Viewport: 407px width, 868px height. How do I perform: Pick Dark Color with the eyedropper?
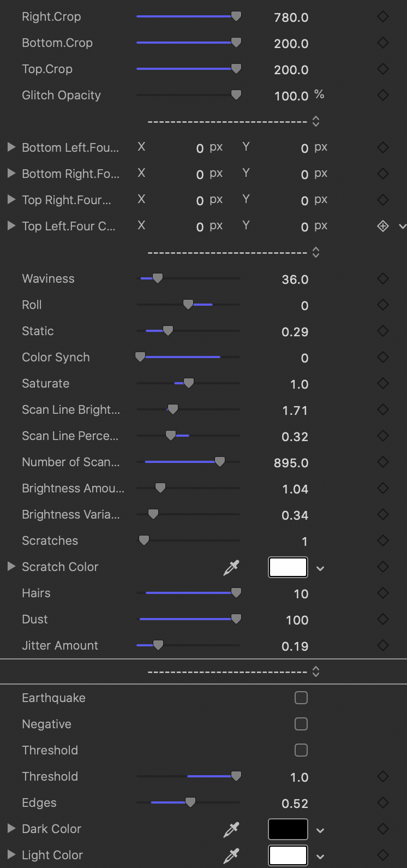pos(231,830)
